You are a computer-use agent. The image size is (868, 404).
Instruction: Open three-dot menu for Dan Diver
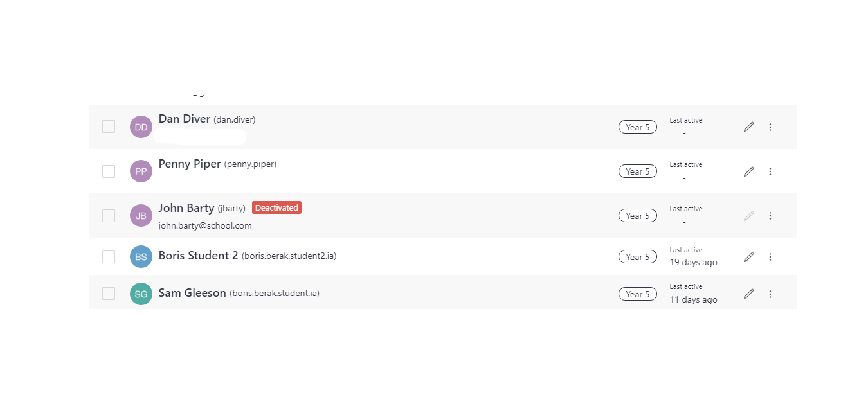click(770, 127)
